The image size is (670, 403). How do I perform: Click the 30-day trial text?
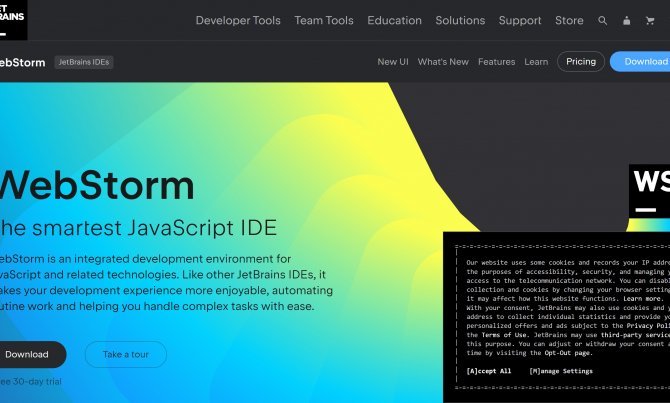(31, 382)
